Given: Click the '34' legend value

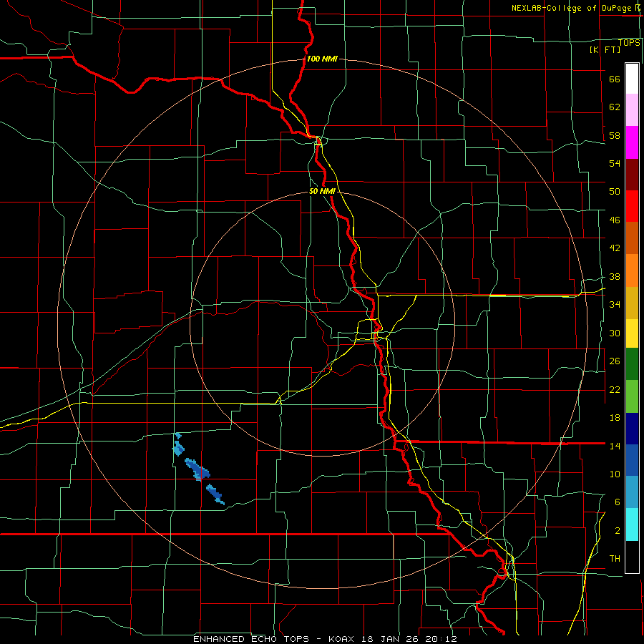Looking at the screenshot, I should point(615,305).
